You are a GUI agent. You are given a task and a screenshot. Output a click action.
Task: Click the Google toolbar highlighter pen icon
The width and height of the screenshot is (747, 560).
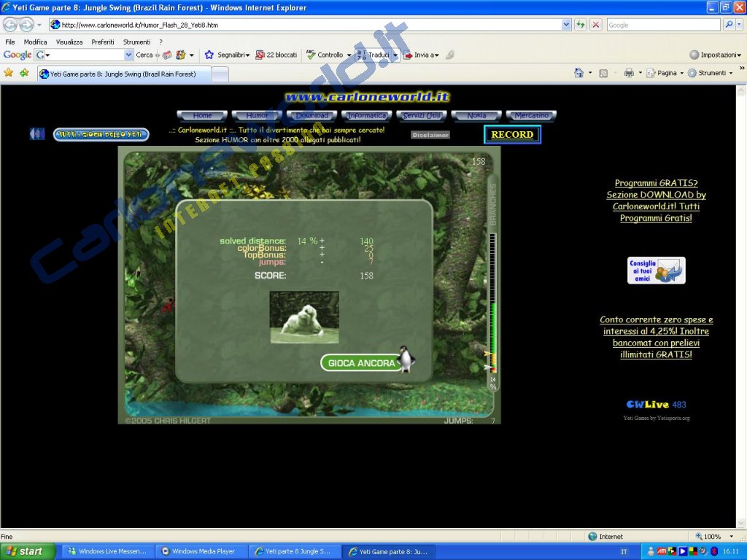point(449,55)
